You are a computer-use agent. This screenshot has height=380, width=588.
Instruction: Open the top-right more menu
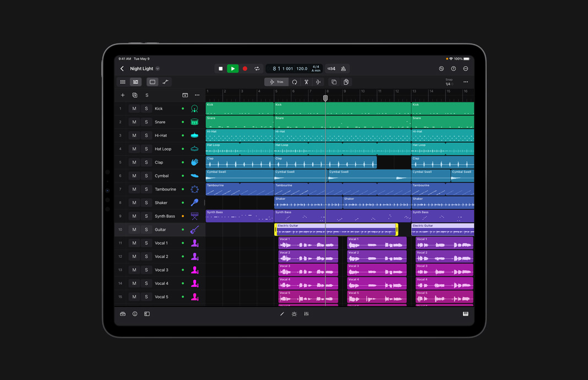[x=465, y=69]
